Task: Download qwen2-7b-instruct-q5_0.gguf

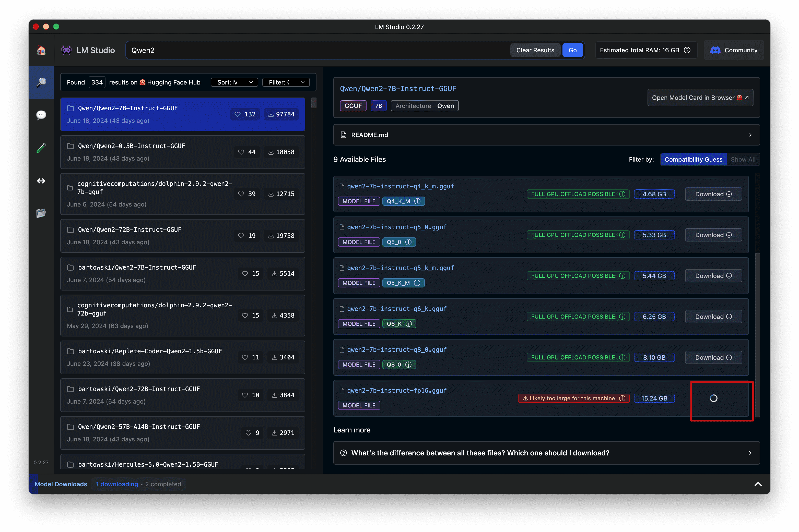Action: coord(713,235)
